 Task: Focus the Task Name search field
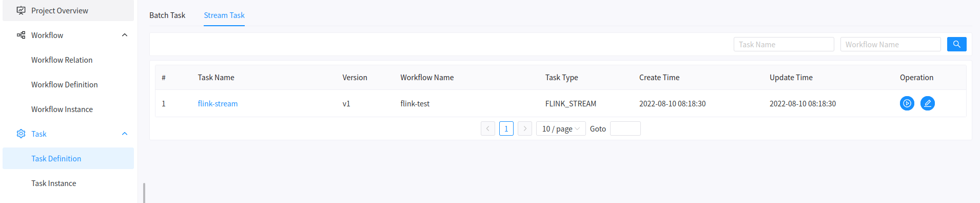coord(784,44)
